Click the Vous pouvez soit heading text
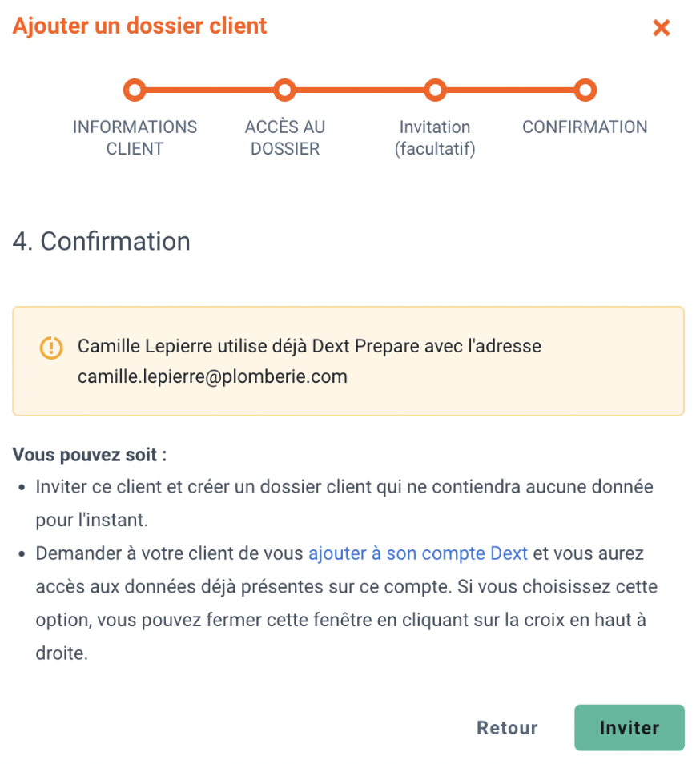The image size is (700, 764). (x=90, y=455)
